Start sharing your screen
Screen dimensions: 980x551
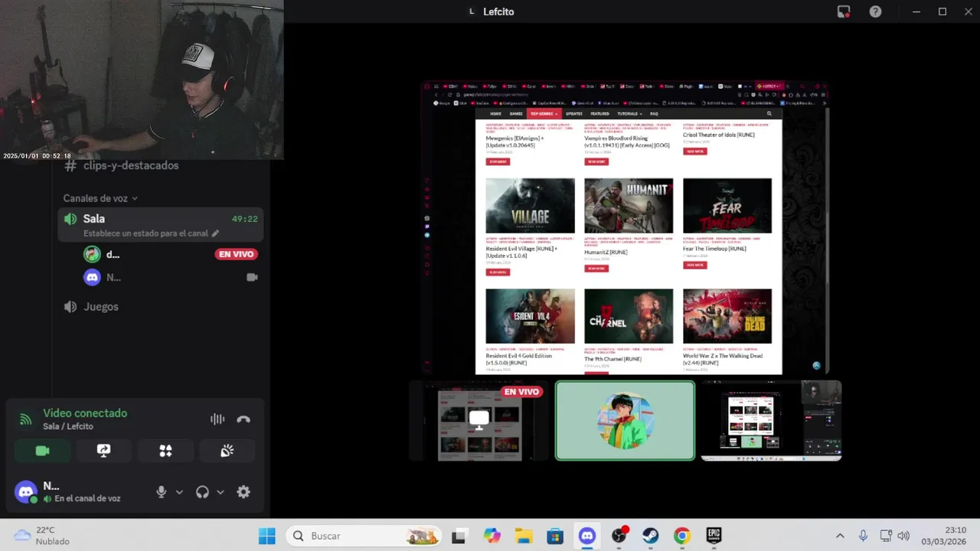(104, 451)
